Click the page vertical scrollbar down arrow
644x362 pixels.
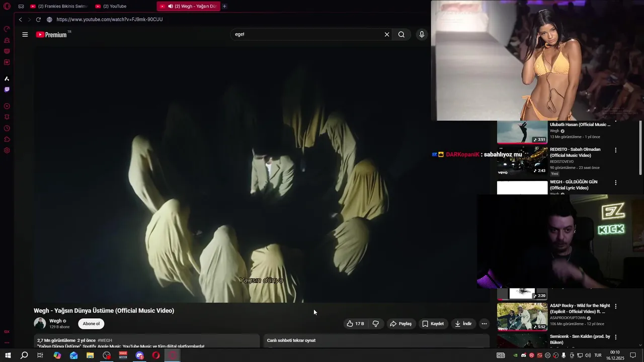coord(640,345)
